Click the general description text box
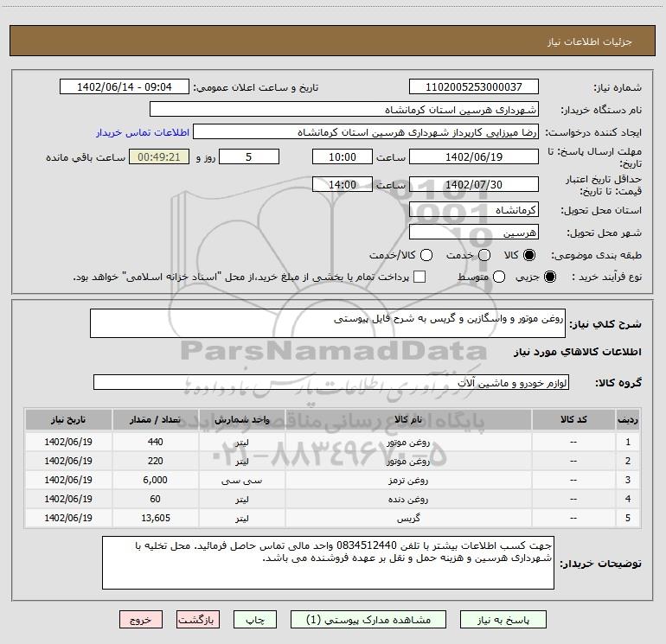Image resolution: width=666 pixels, height=644 pixels. (328, 323)
